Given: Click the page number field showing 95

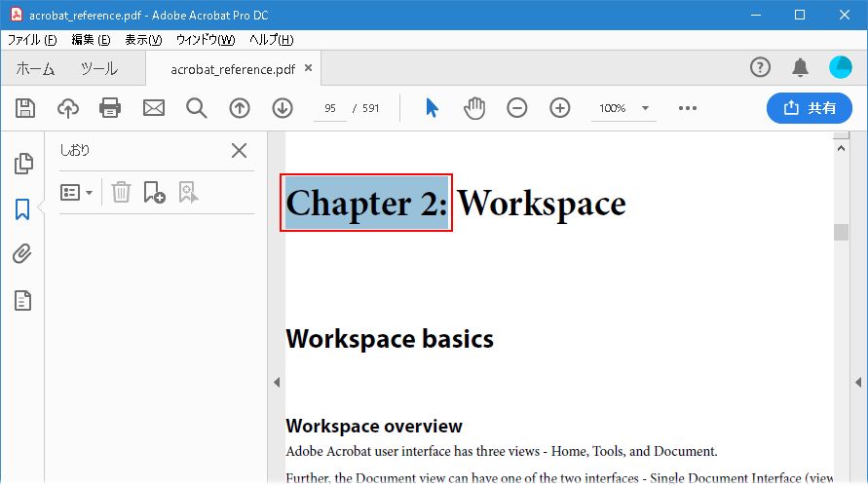Looking at the screenshot, I should [x=330, y=108].
